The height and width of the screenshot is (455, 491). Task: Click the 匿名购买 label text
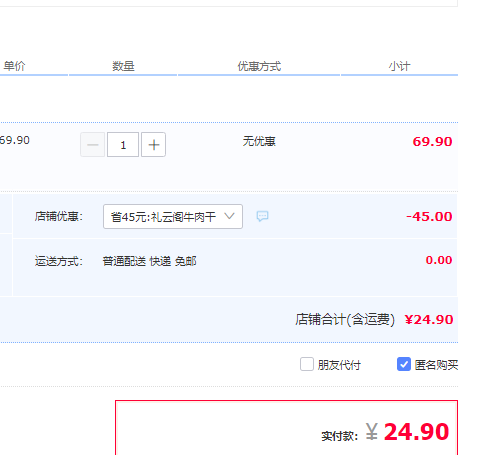(x=436, y=365)
